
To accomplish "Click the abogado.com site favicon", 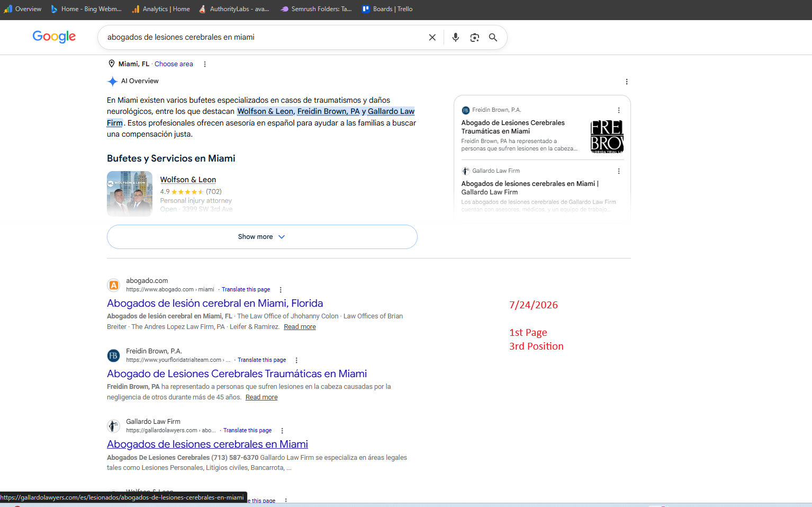I will [x=114, y=285].
